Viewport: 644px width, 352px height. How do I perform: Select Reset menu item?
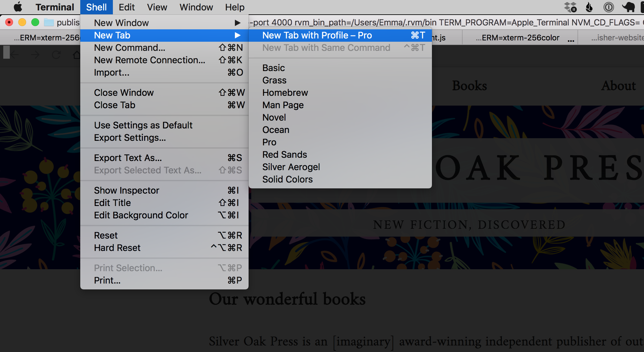click(x=164, y=235)
